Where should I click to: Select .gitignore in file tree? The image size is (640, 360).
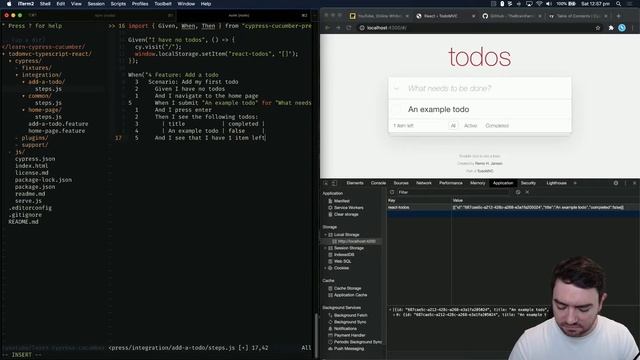click(25, 215)
